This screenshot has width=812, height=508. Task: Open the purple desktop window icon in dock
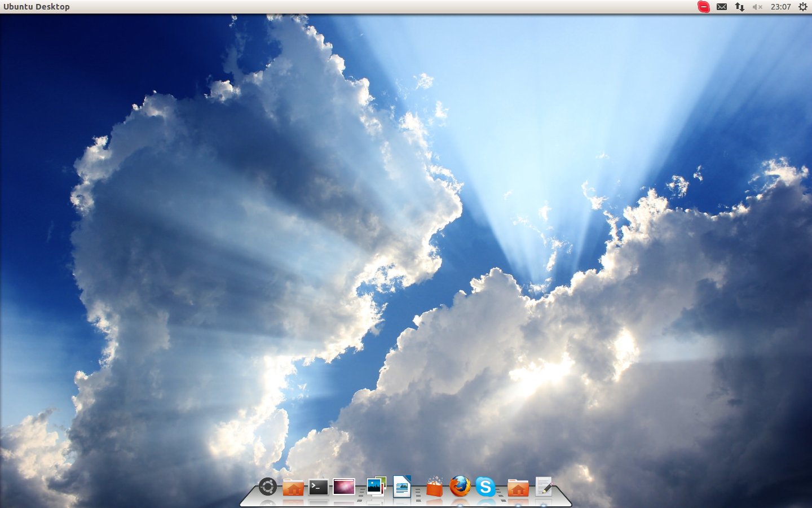coord(344,487)
